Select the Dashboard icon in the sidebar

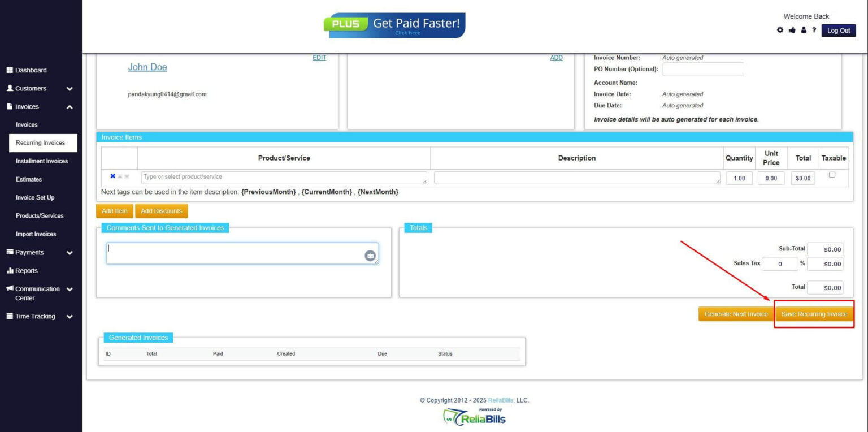[x=10, y=70]
